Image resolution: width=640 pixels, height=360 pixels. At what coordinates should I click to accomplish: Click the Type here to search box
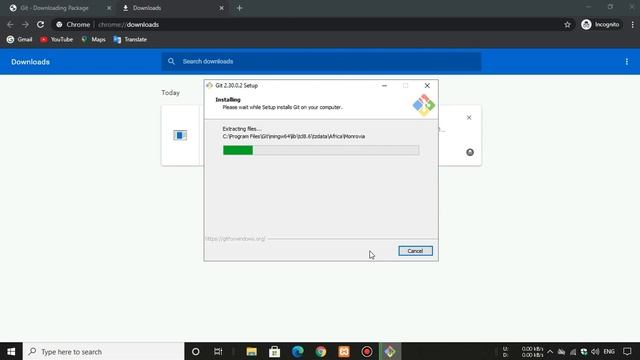tap(104, 351)
